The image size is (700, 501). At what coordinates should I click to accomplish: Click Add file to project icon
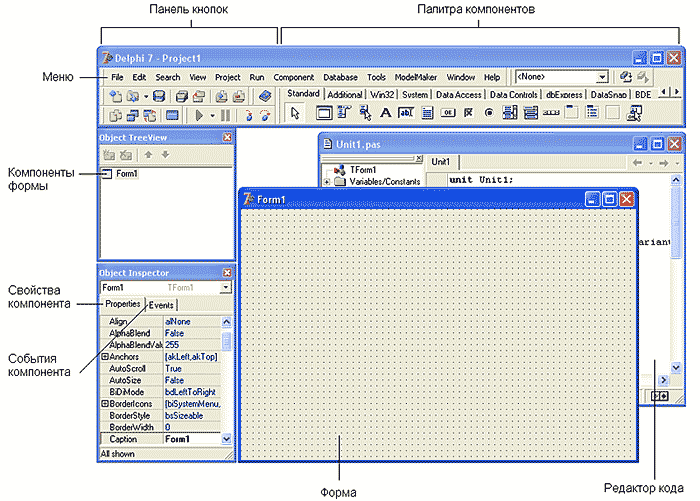[222, 96]
